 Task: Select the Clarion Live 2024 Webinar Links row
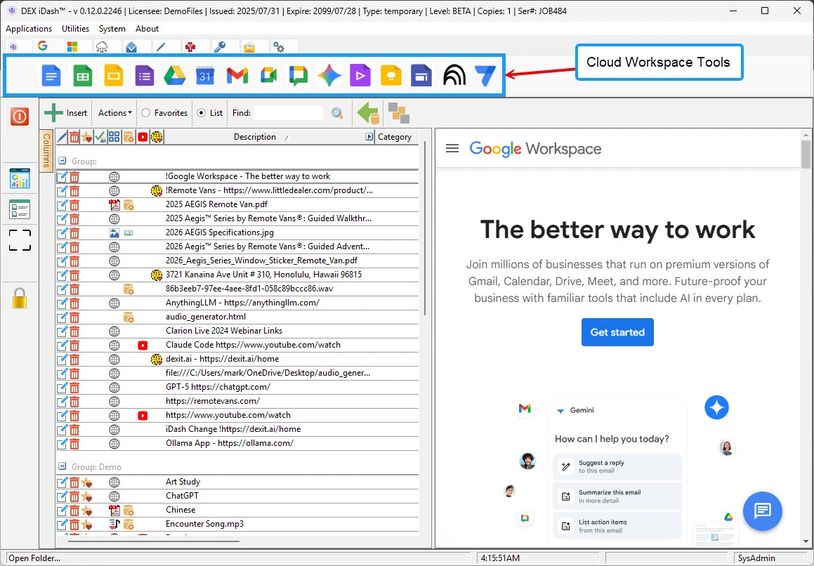(x=237, y=331)
